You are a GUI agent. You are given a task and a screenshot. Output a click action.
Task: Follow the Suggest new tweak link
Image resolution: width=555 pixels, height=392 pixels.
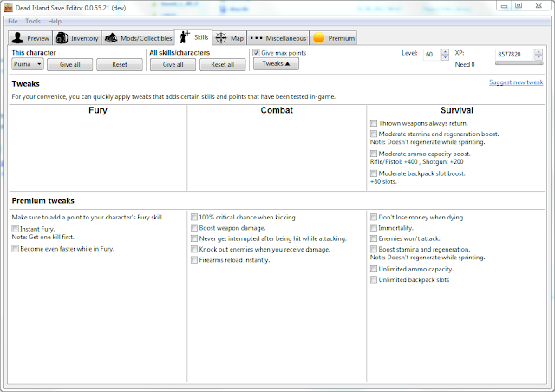tap(517, 82)
